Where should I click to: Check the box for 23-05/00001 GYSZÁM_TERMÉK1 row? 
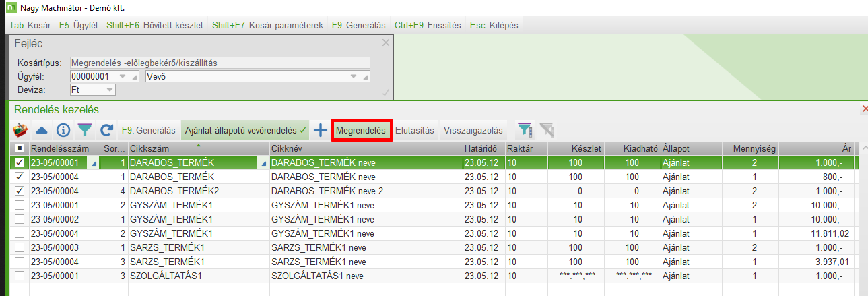[x=20, y=205]
